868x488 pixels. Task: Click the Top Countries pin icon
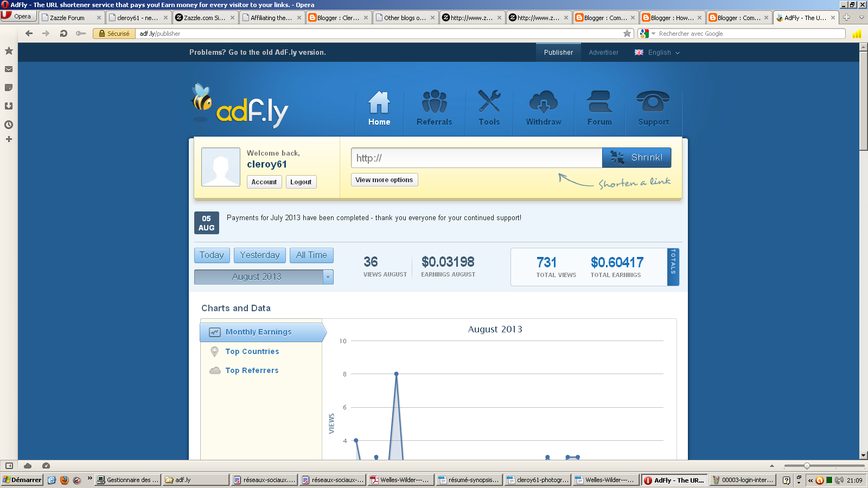tap(215, 352)
